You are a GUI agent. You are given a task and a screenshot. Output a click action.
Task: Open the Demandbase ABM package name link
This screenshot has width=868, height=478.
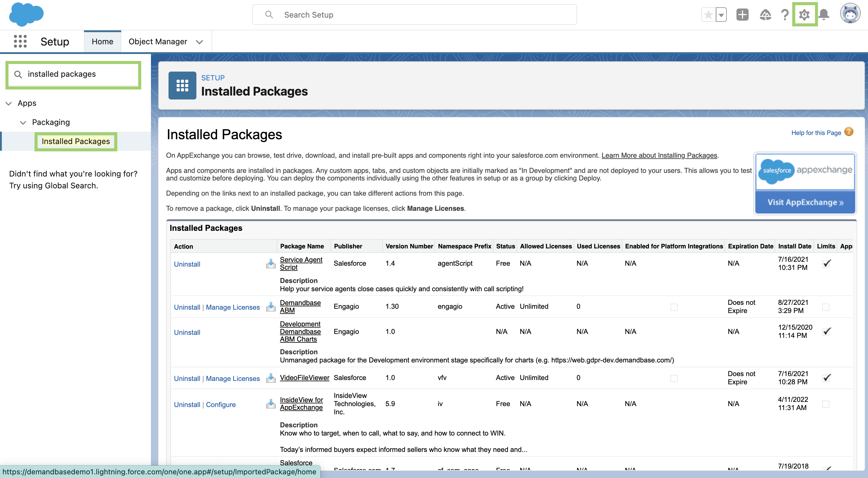pos(300,306)
